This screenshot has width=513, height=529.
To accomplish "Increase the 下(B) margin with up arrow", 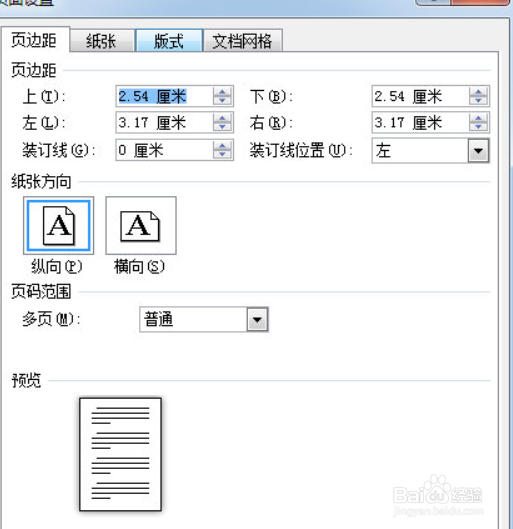I will click(479, 92).
